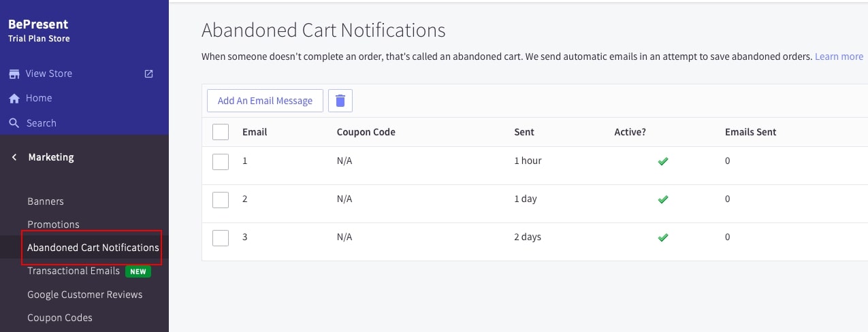Click green checkmark for email 2
The image size is (868, 332).
(662, 199)
